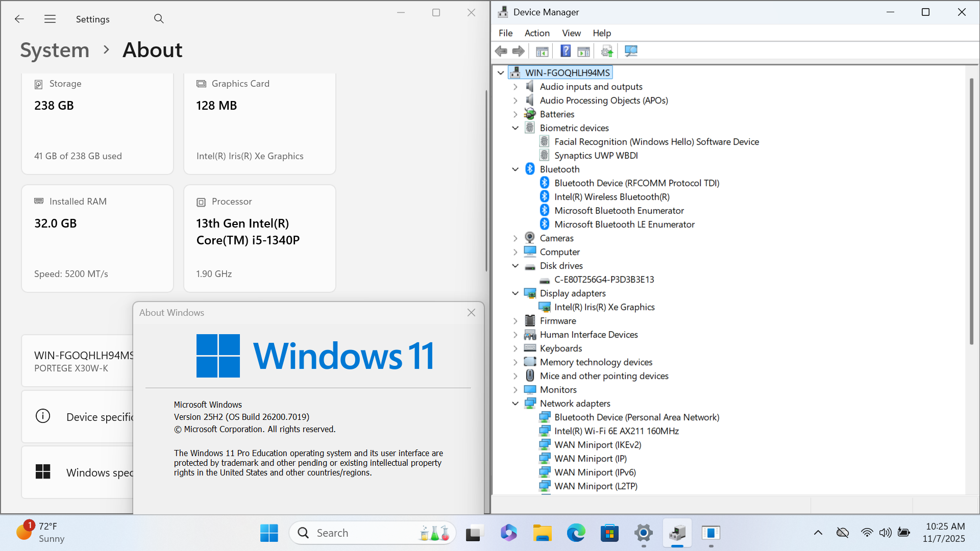This screenshot has width=980, height=551.
Task: Collapse the Bluetooth device category
Action: click(x=515, y=169)
